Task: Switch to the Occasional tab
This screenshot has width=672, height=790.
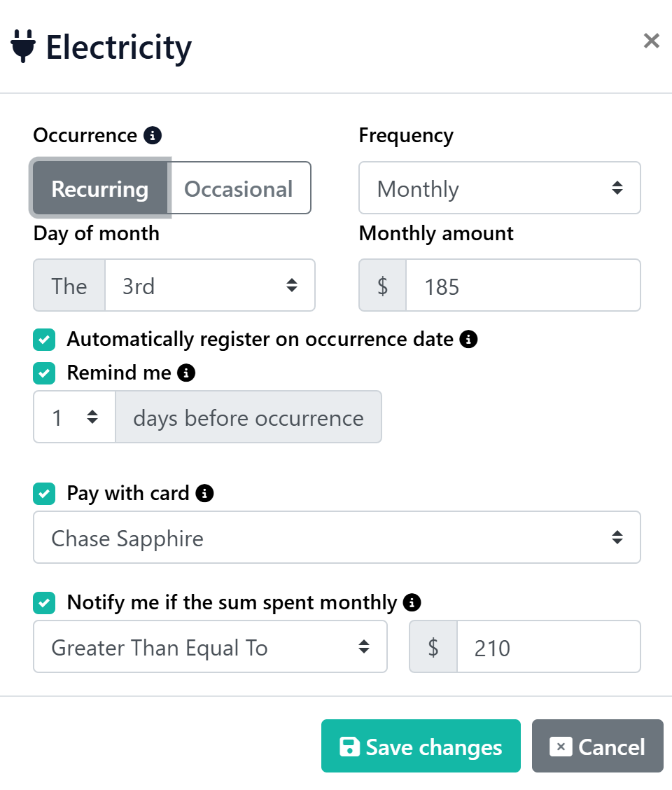Action: coord(238,188)
